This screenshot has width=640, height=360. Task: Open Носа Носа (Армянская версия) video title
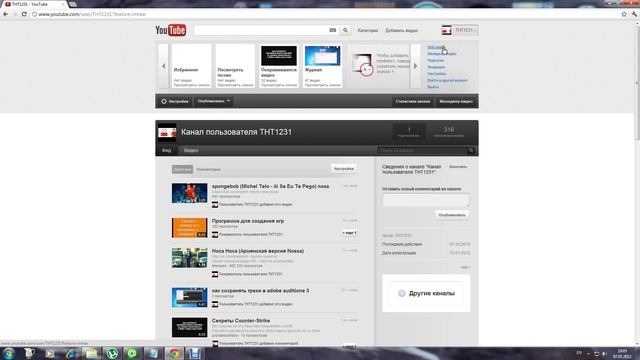[x=258, y=251]
